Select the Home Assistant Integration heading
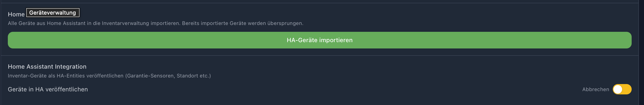The height and width of the screenshot is (105, 644). click(x=47, y=67)
